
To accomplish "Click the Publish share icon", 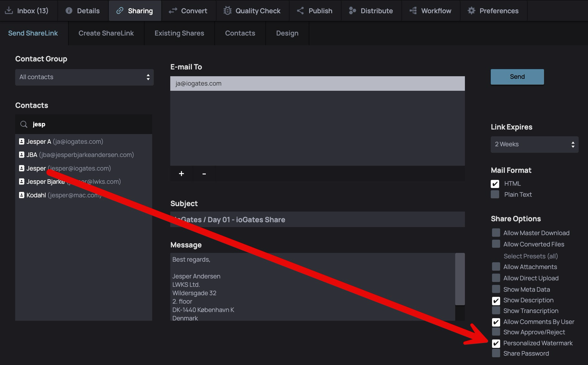I will (x=300, y=11).
